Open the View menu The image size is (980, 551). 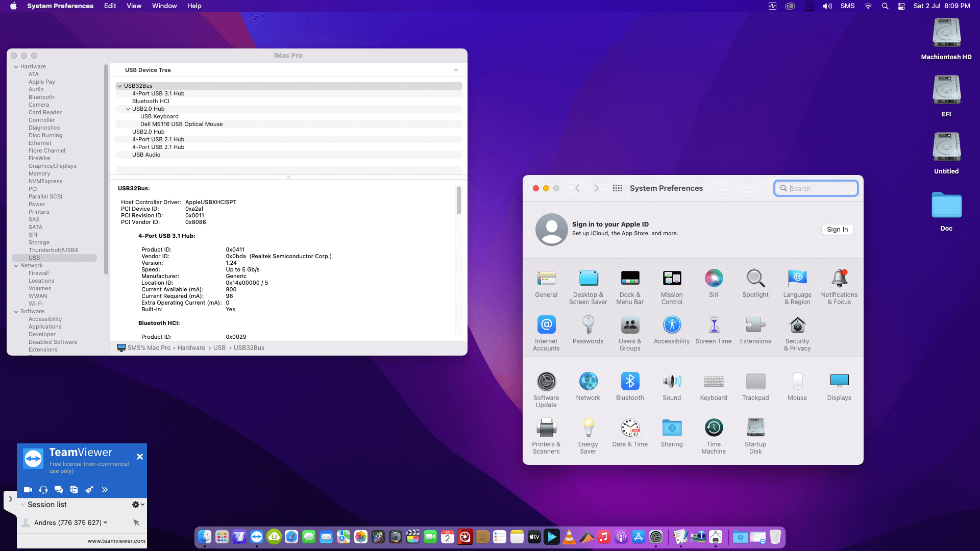click(134, 6)
